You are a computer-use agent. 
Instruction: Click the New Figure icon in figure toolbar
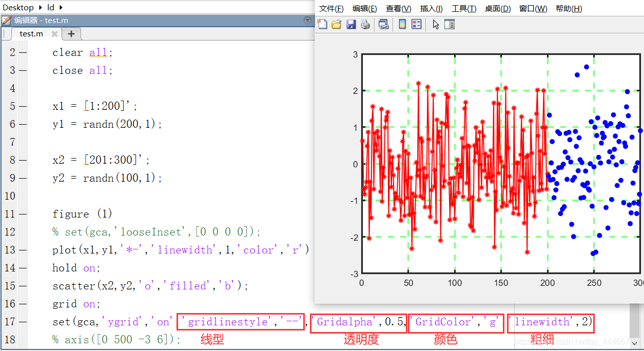[322, 24]
